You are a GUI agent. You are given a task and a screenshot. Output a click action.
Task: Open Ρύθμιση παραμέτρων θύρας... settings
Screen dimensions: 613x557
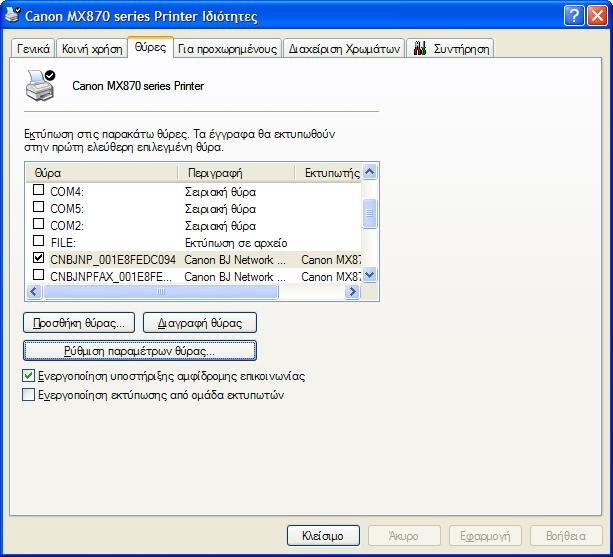140,351
